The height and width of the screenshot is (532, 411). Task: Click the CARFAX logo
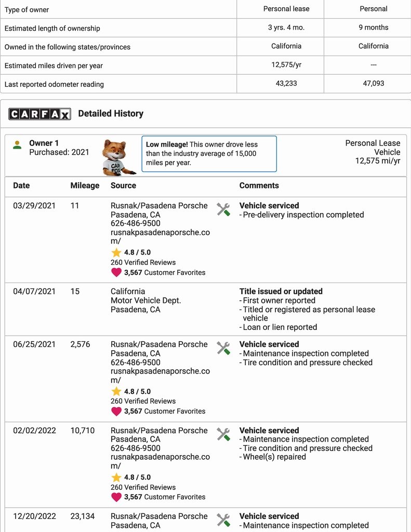click(39, 114)
